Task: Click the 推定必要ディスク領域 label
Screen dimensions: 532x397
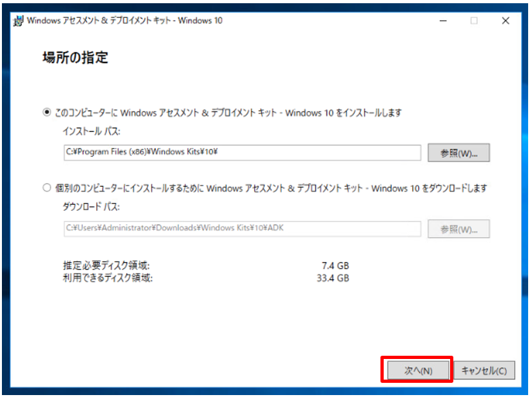Action: (x=106, y=266)
